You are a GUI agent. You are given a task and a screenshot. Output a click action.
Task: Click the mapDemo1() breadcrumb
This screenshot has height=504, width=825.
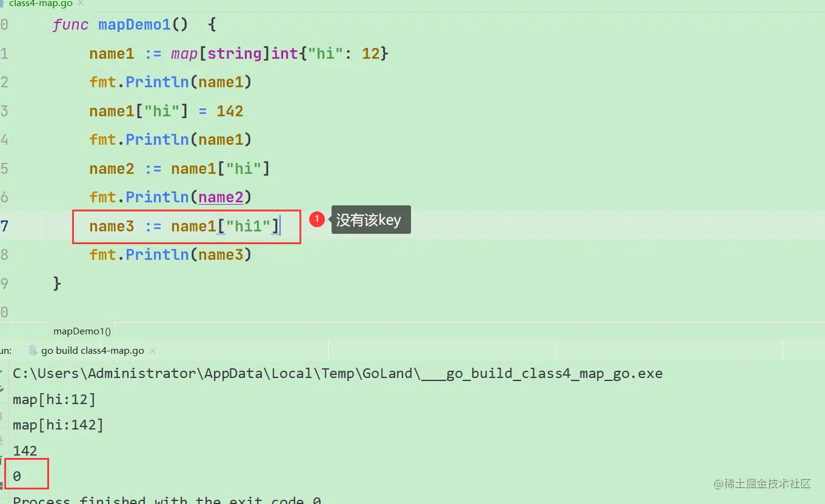point(82,331)
